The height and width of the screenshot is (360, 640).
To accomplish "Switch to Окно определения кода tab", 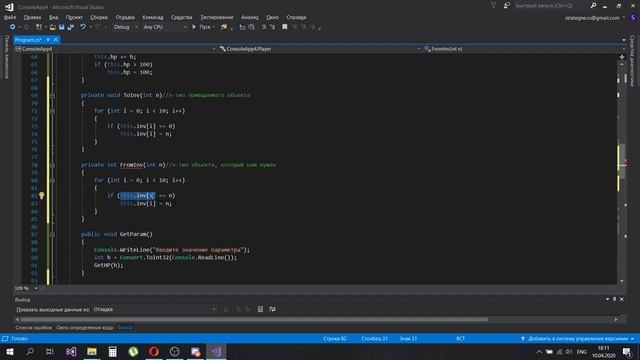I will point(84,327).
